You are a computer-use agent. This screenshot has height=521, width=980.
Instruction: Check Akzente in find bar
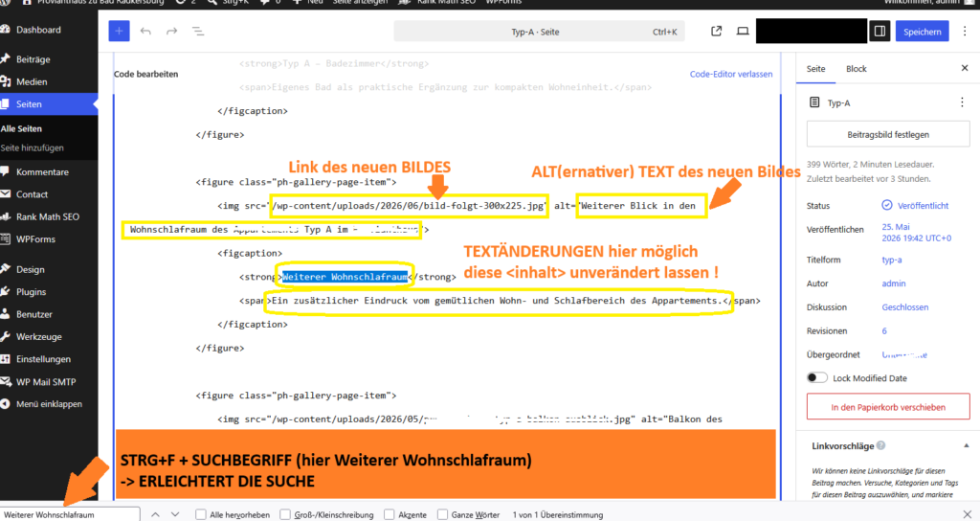390,514
